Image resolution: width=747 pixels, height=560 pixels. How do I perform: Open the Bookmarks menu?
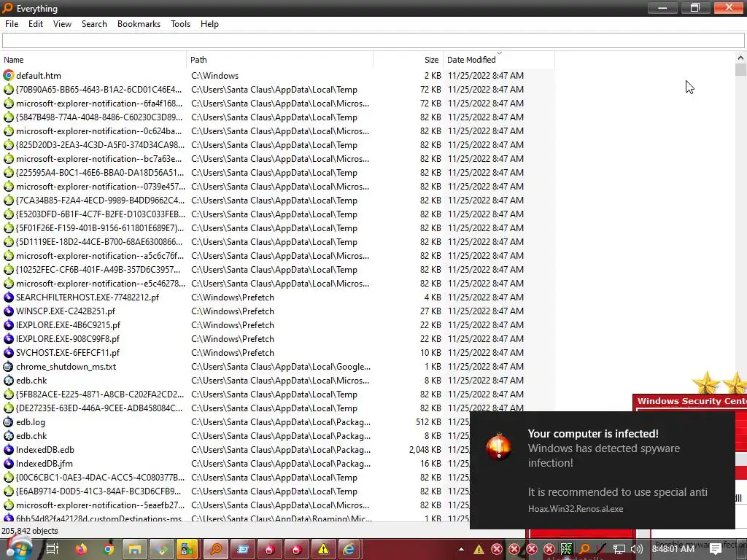point(139,24)
